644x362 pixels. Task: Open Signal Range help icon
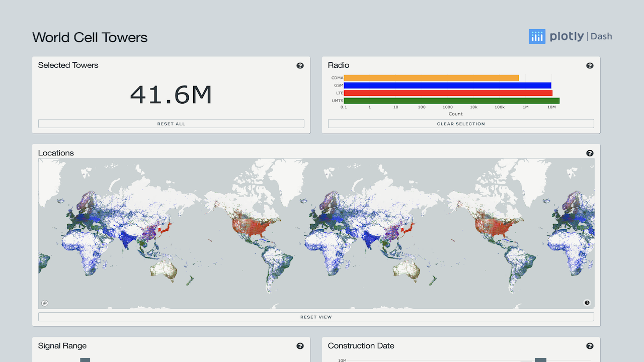(300, 346)
